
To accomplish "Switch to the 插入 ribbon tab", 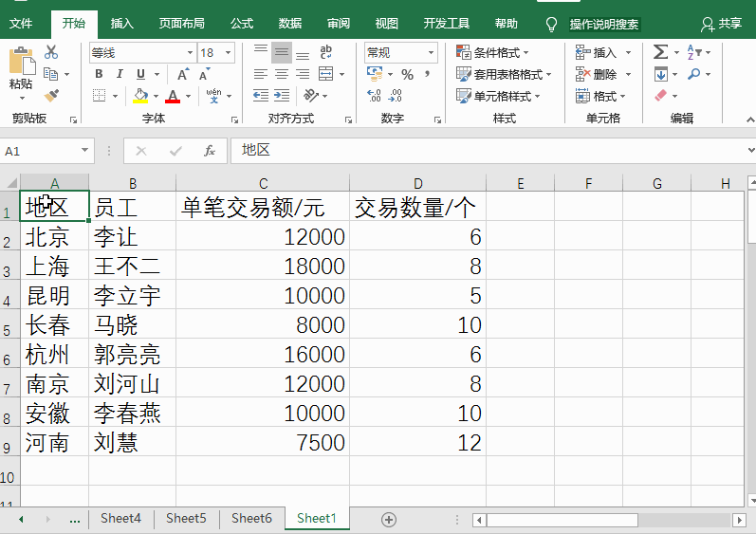I will click(122, 24).
